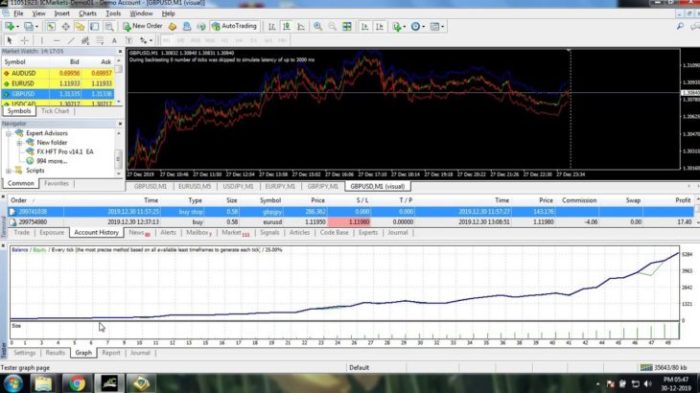
Task: Toggle the Navigator panel toolbar icon
Action: pyautogui.click(x=79, y=26)
